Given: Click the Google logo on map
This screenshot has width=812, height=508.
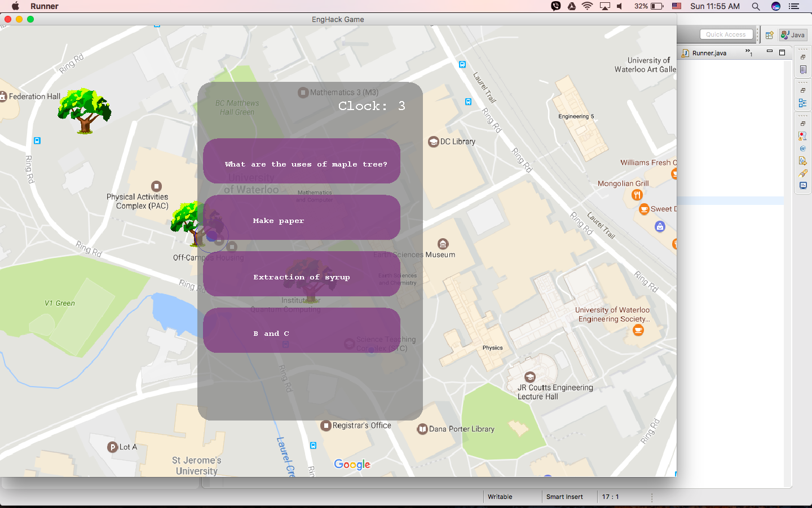Looking at the screenshot, I should tap(352, 465).
